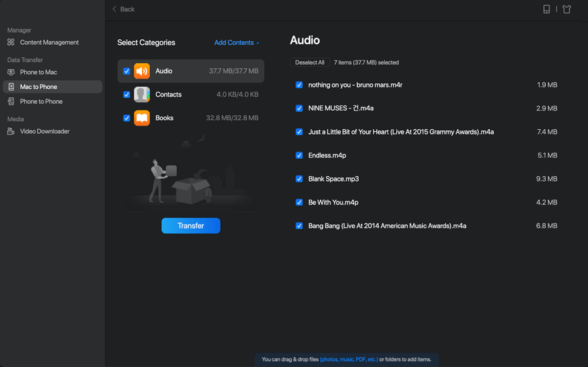Image resolution: width=588 pixels, height=367 pixels.
Task: Click the Audio speaker category icon
Action: (142, 71)
